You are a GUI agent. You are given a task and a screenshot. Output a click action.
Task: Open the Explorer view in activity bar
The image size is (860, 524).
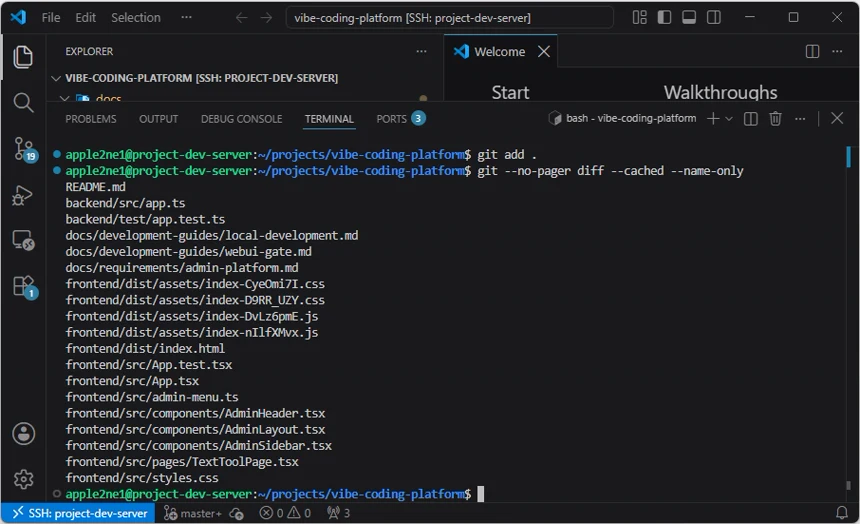(23, 57)
